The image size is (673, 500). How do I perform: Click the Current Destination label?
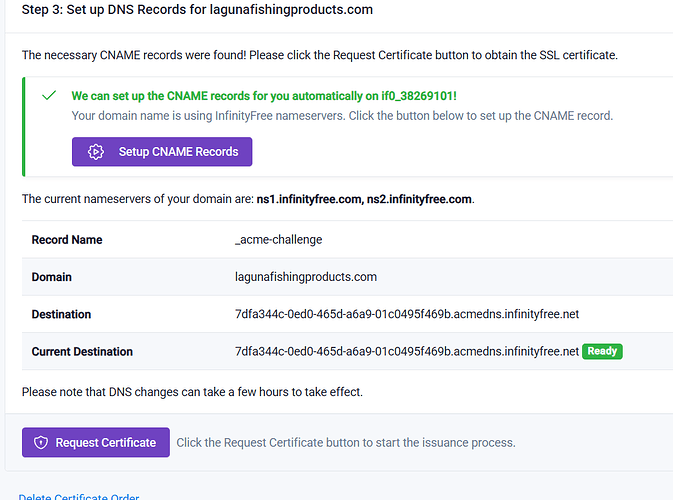pyautogui.click(x=82, y=352)
